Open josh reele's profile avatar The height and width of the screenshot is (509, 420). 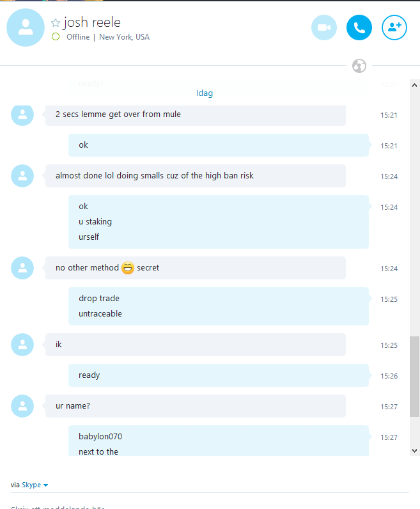coord(26,27)
